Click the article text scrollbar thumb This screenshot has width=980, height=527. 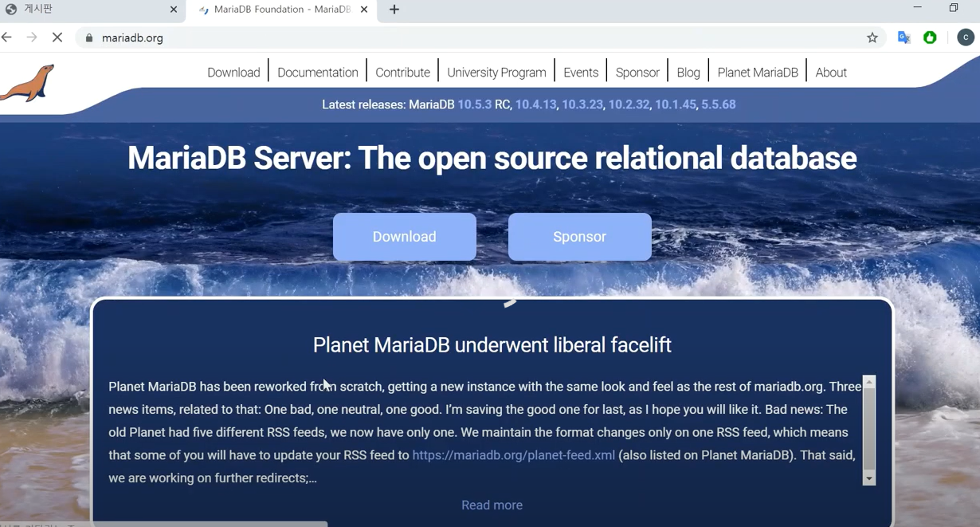click(x=869, y=429)
